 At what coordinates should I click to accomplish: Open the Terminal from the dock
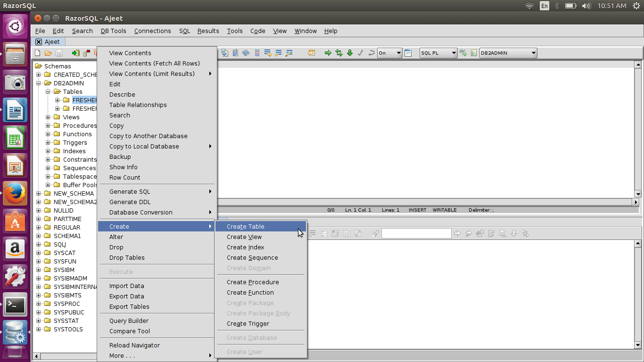(15, 305)
